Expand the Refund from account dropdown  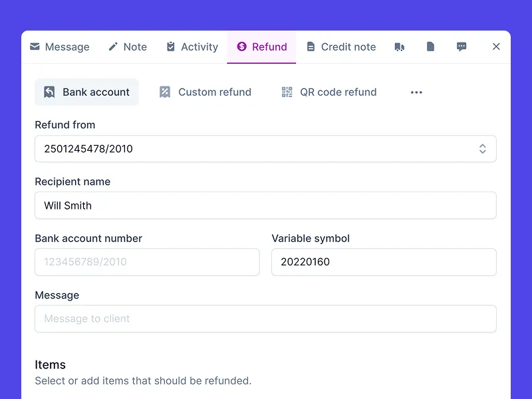pyautogui.click(x=265, y=148)
